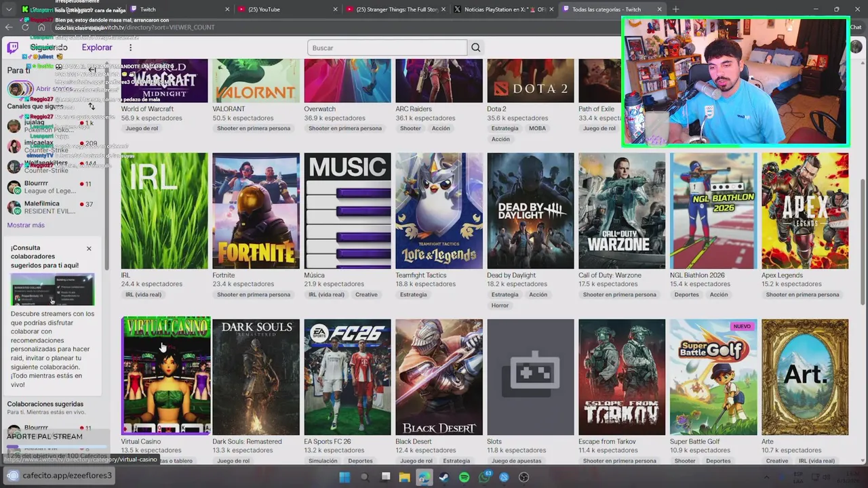The image size is (868, 488).
Task: Collapse the left sidebar arrow icon
Action: pos(92,70)
